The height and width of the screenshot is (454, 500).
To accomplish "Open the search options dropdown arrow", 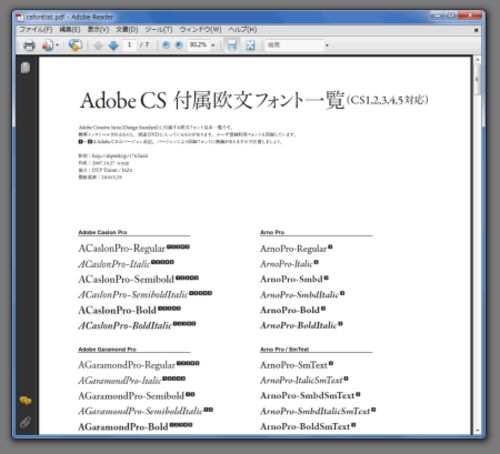I will point(327,45).
